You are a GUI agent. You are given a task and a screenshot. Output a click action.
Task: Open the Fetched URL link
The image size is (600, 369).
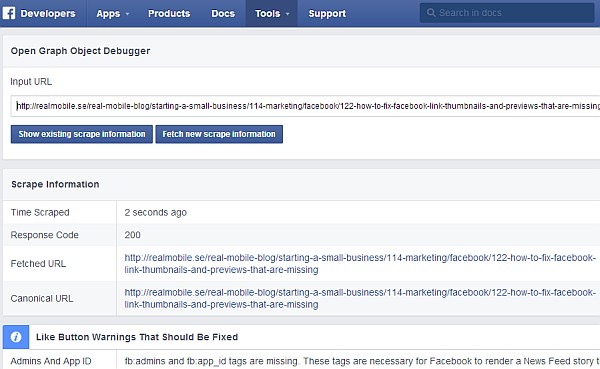click(x=360, y=263)
